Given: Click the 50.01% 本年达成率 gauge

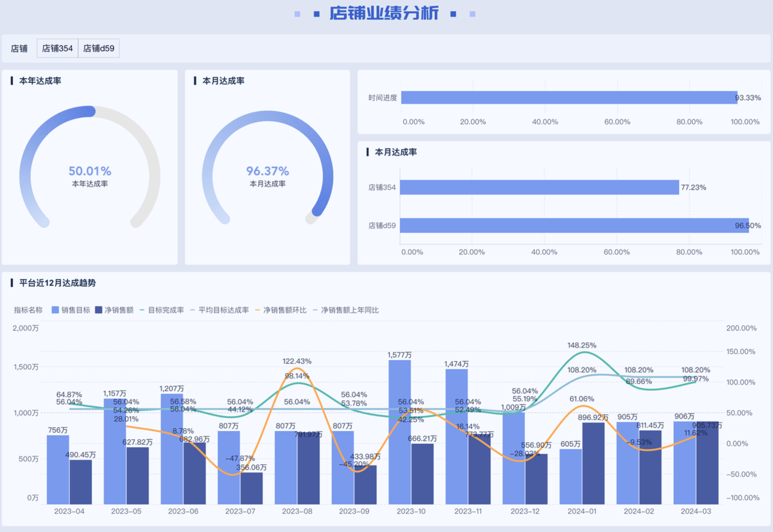Looking at the screenshot, I should point(90,171).
